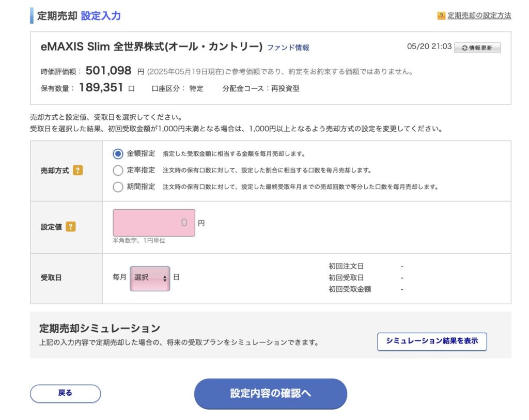The width and height of the screenshot is (529, 420).
Task: Open the 定期売却の設定方法 help link
Action: pyautogui.click(x=479, y=15)
